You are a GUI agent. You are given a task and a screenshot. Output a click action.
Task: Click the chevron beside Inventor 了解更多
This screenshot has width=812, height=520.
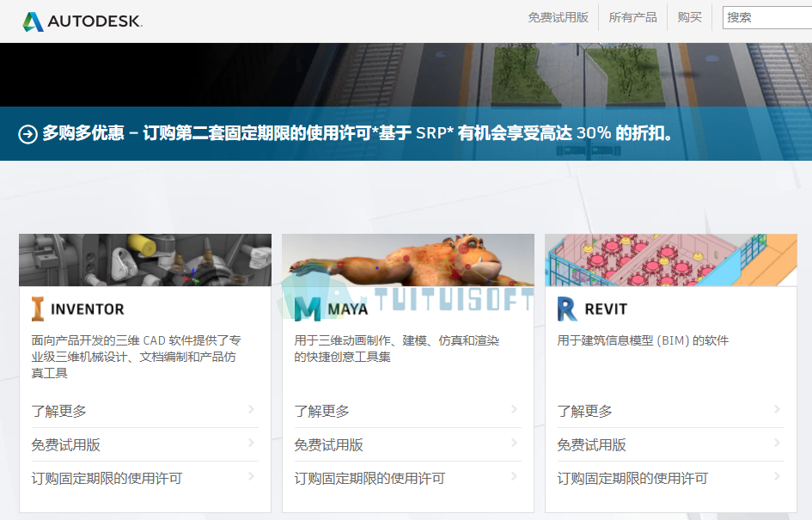point(252,409)
